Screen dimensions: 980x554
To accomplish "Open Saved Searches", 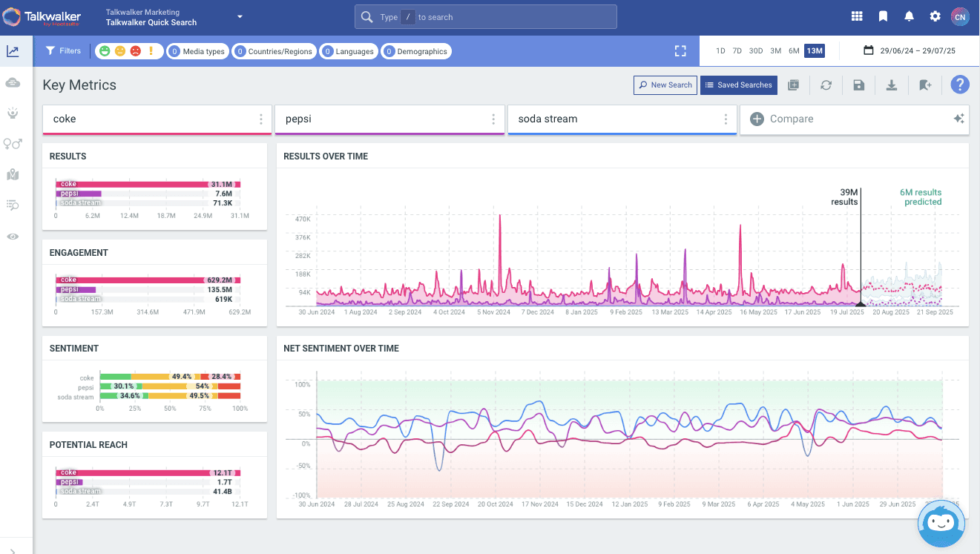I will click(738, 85).
